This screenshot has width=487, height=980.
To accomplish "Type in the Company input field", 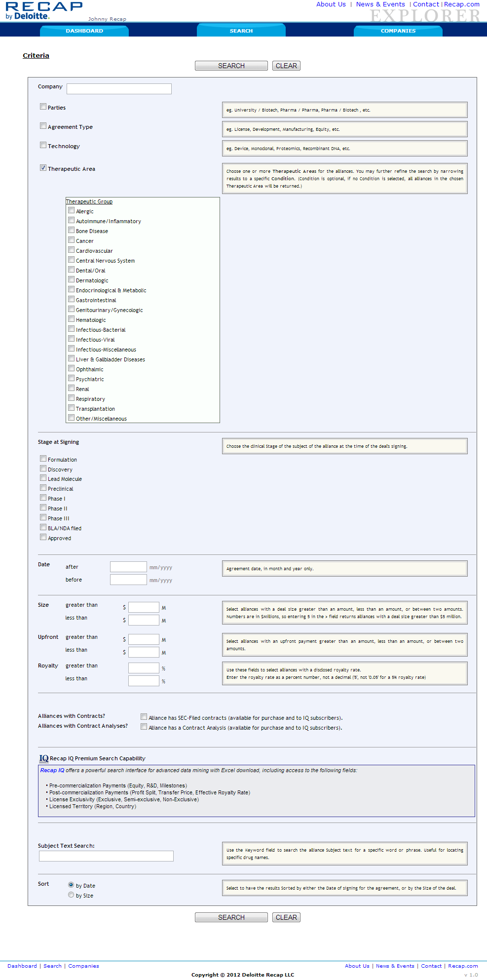I will (119, 89).
